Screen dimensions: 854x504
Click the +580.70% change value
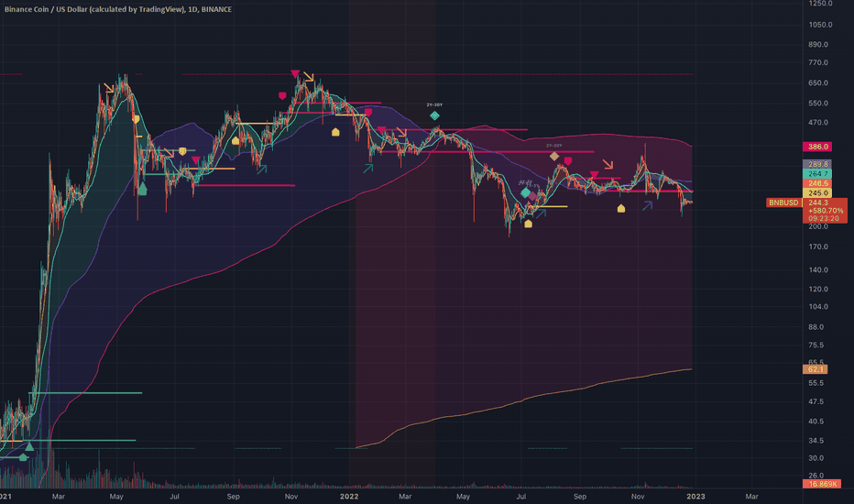[x=826, y=211]
